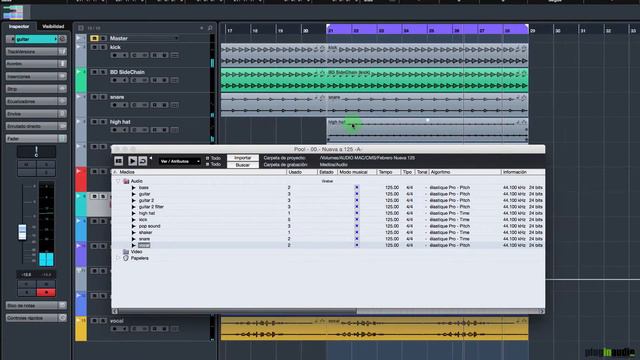Expand the Papelera folder
Screen dimensions: 640x360
[x=118, y=258]
